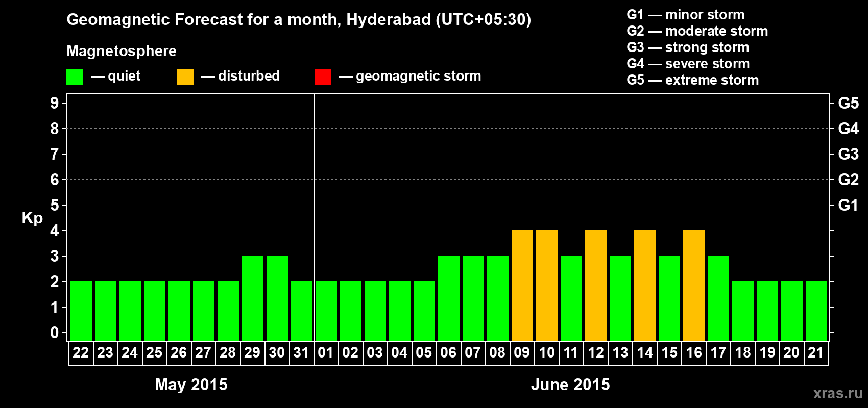
Task: Click the red geomagnetic storm legend swatch
Action: click(323, 77)
